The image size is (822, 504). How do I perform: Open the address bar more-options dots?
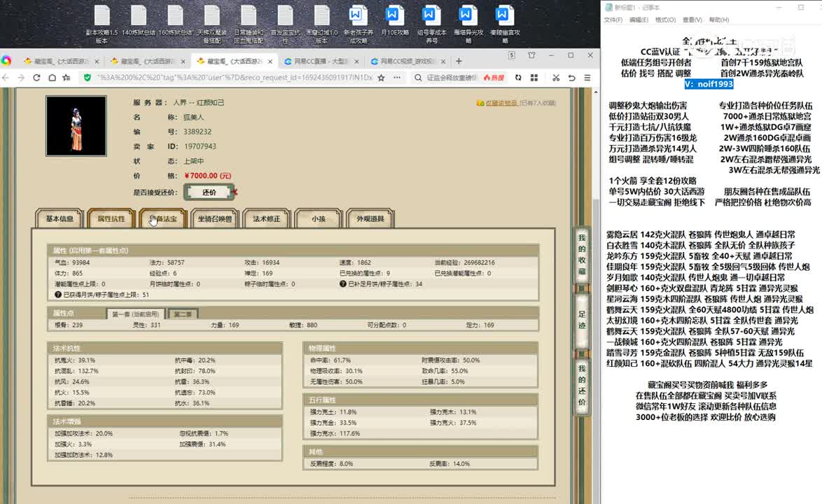(397, 78)
